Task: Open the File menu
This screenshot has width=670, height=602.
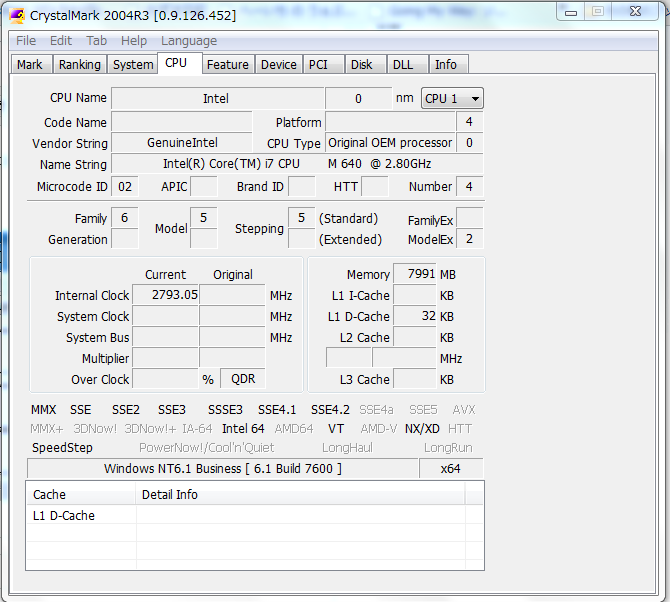Action: (x=26, y=41)
